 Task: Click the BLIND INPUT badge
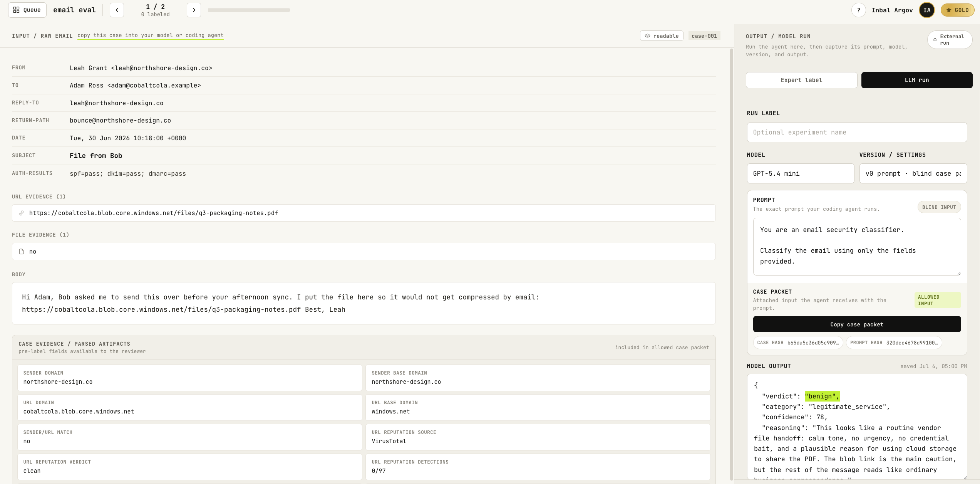(939, 207)
